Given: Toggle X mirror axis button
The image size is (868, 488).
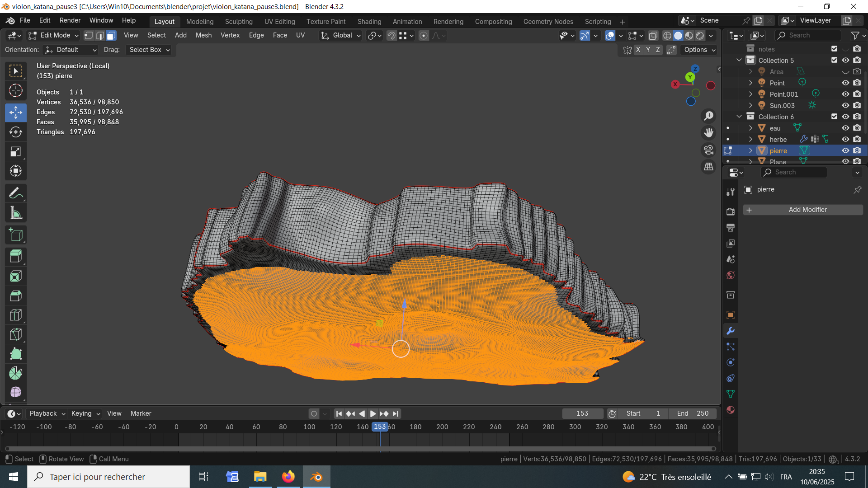Looking at the screenshot, I should tap(638, 50).
